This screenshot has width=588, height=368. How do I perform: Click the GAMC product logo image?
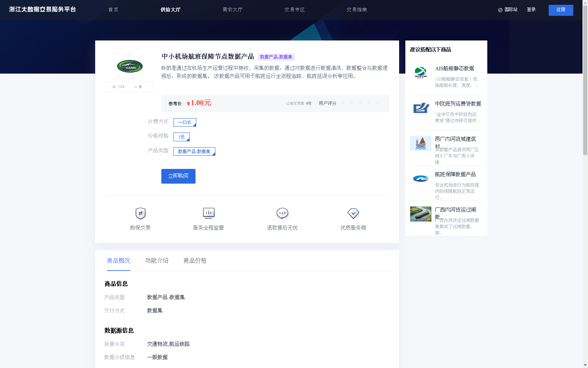point(129,67)
